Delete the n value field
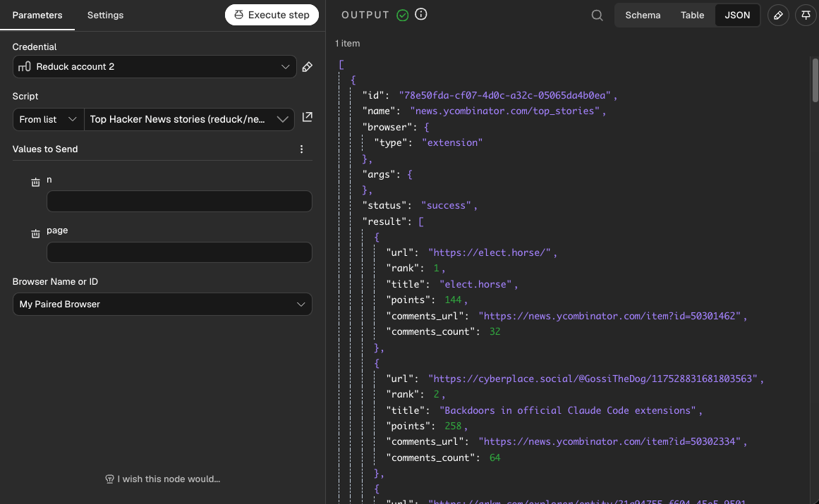The width and height of the screenshot is (819, 504). (35, 182)
